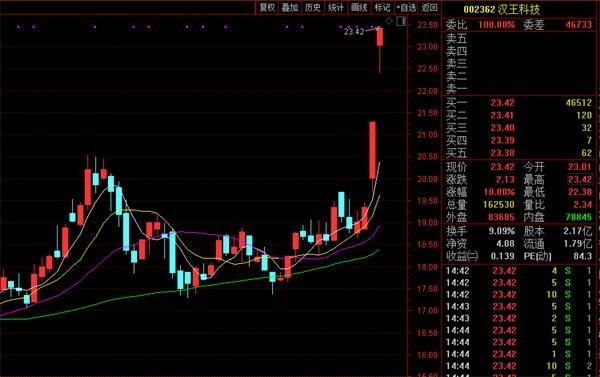Screen dimensions: 600x377
Task: Open the 叠加 overlay option
Action: (290, 7)
